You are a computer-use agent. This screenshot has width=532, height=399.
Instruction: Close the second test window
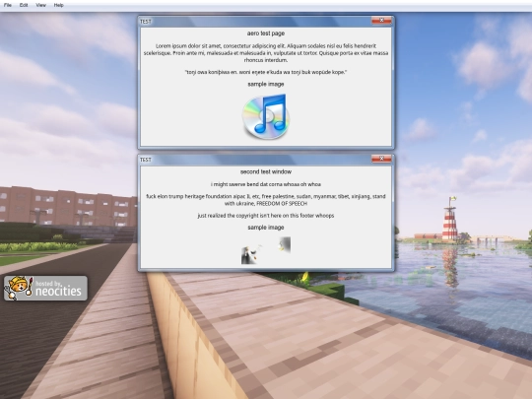(x=381, y=159)
